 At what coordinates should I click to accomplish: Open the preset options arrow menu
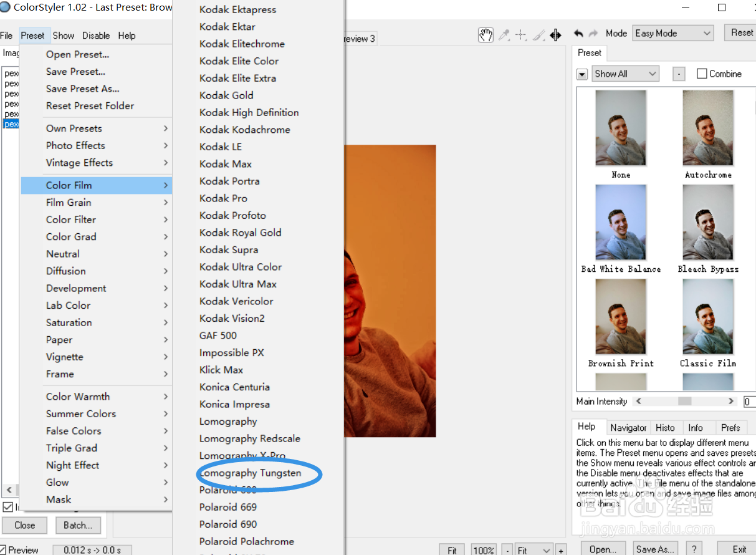[582, 74]
